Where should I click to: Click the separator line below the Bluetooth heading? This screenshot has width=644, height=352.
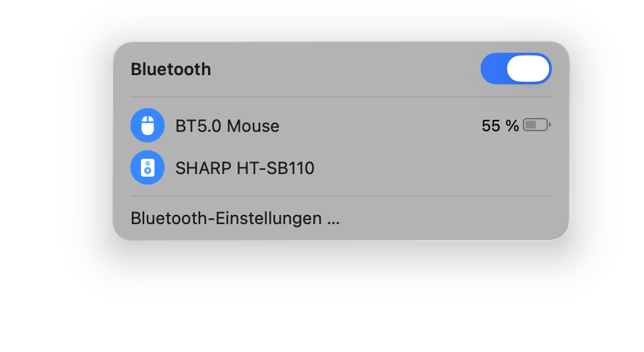coord(340,97)
